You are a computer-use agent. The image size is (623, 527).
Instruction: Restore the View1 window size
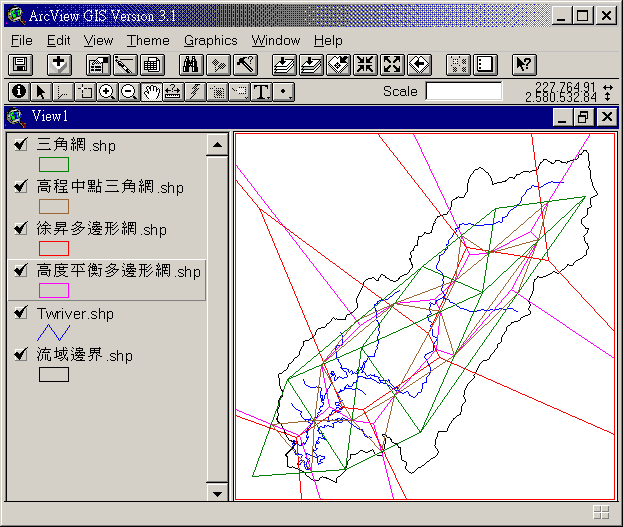[x=583, y=118]
